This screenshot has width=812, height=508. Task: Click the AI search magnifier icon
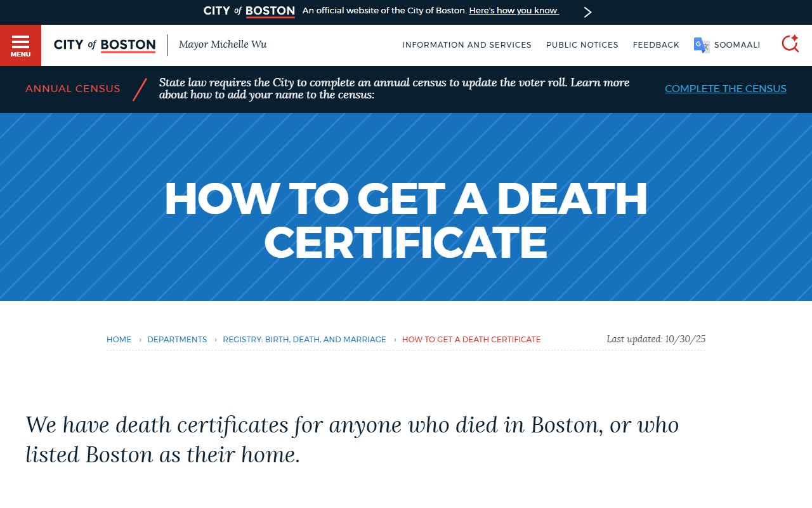(x=790, y=44)
